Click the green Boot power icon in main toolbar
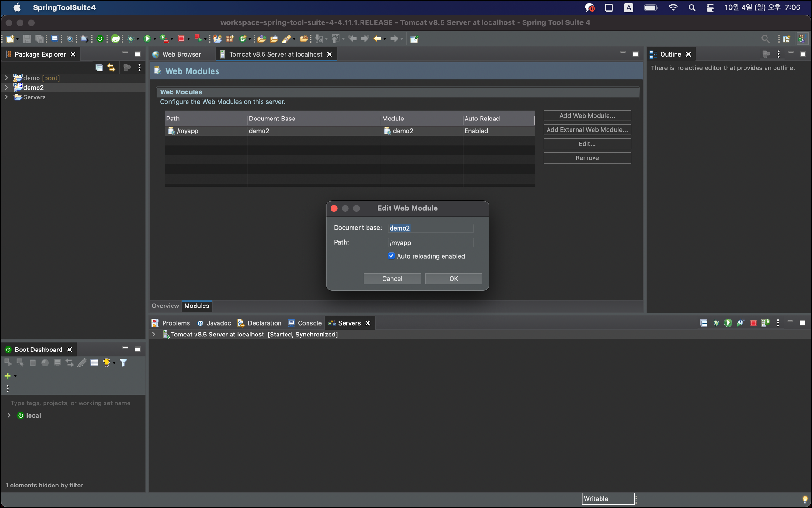This screenshot has height=508, width=812. tap(100, 39)
